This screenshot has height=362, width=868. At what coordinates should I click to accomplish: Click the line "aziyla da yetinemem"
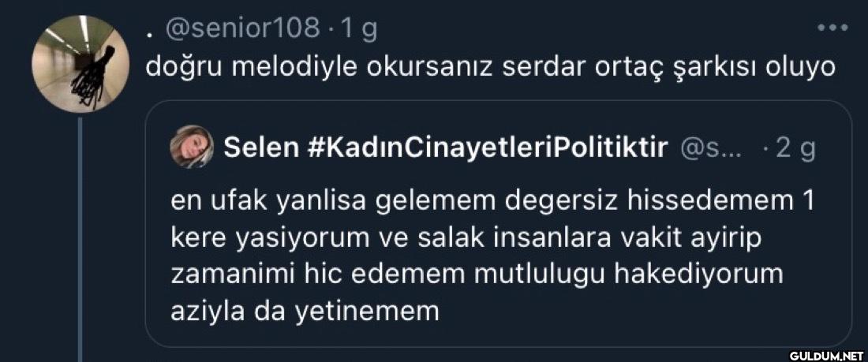click(x=305, y=311)
